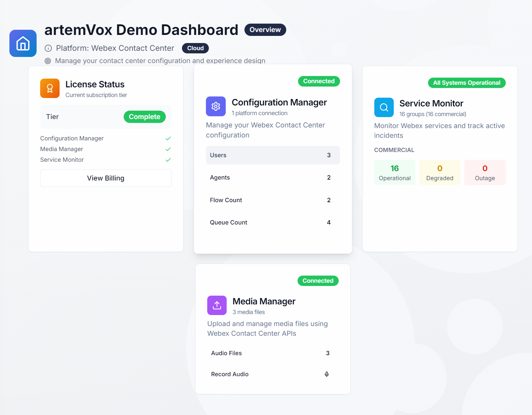Screen dimensions: 532x415
Task: Select the Cloud platform badge
Action: click(195, 48)
